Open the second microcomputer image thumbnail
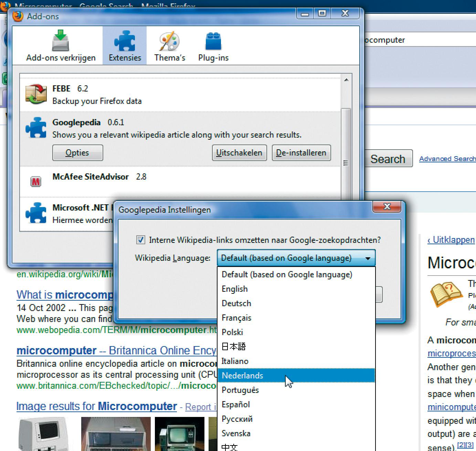This screenshot has width=476, height=451. pyautogui.click(x=116, y=434)
